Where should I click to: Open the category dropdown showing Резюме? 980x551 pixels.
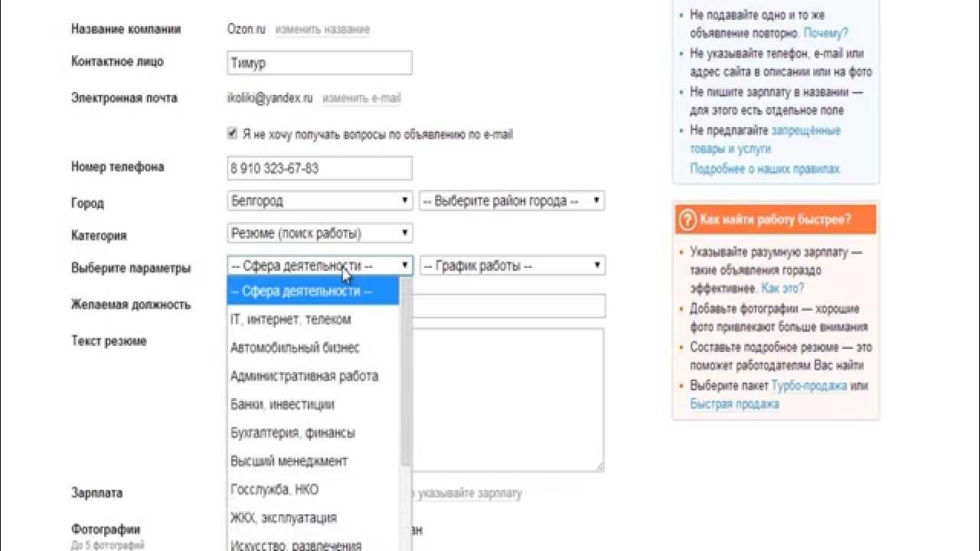click(320, 233)
